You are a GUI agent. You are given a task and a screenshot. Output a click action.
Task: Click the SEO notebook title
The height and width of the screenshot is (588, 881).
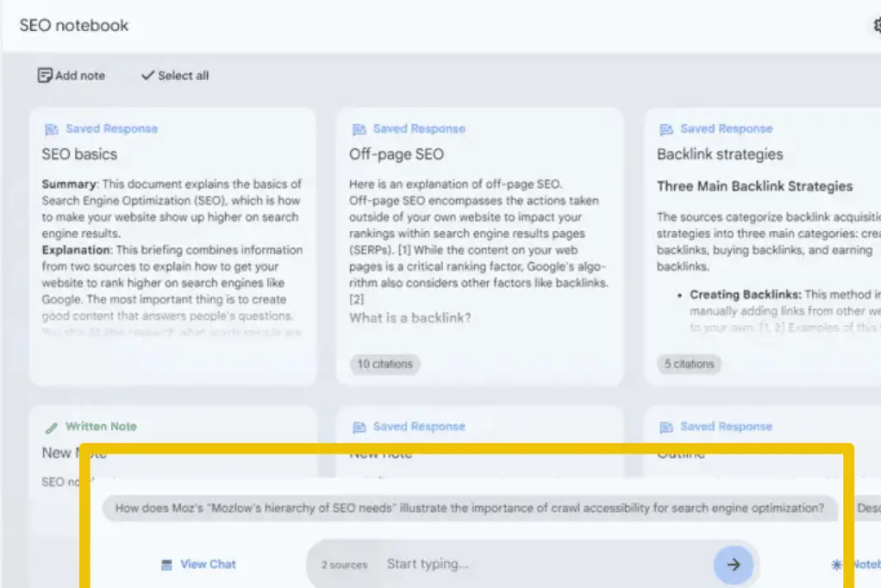pos(74,26)
